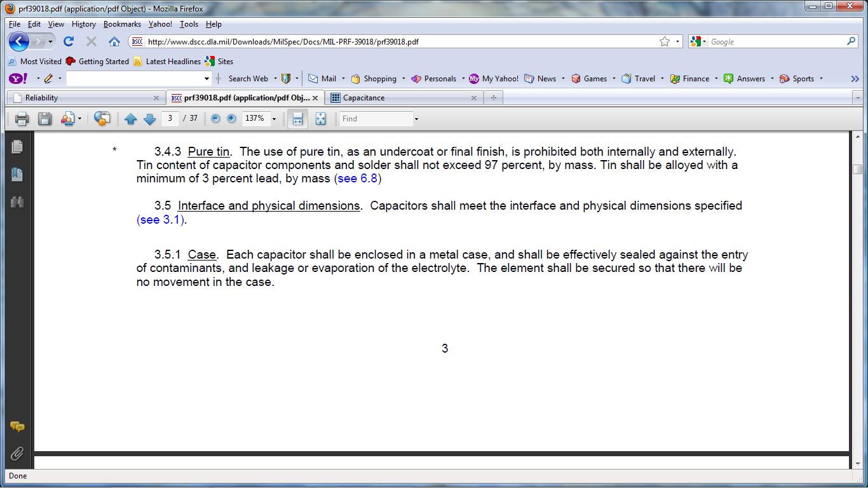
Task: Click the Yahoo toolbar pencil icon
Action: (x=48, y=79)
